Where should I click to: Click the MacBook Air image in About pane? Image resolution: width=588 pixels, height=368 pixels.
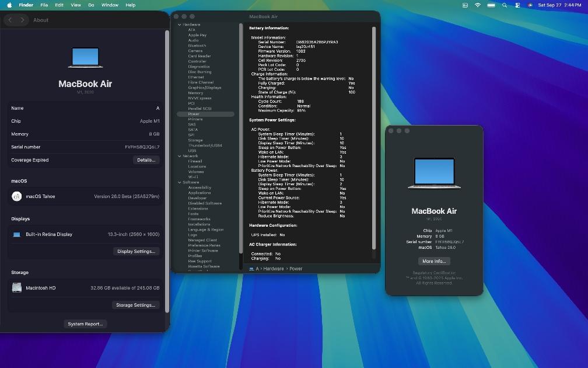(x=85, y=57)
